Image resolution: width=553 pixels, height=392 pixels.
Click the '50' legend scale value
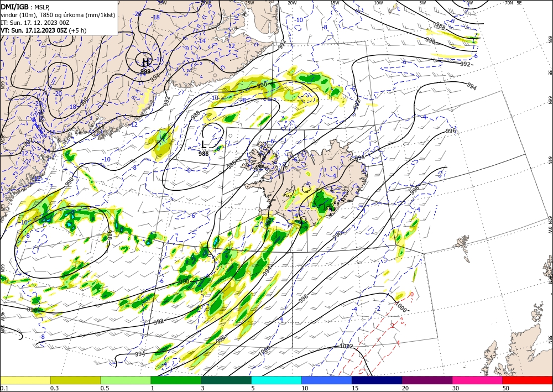[506, 388]
